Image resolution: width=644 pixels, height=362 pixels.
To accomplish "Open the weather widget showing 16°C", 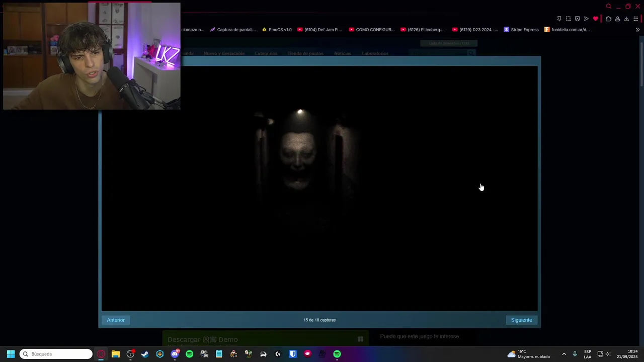I will click(x=529, y=354).
